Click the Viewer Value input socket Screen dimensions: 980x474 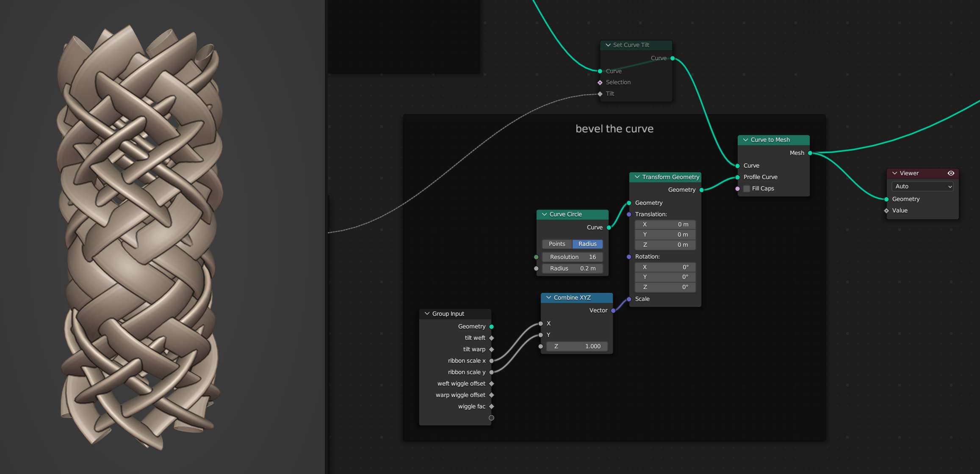click(886, 211)
